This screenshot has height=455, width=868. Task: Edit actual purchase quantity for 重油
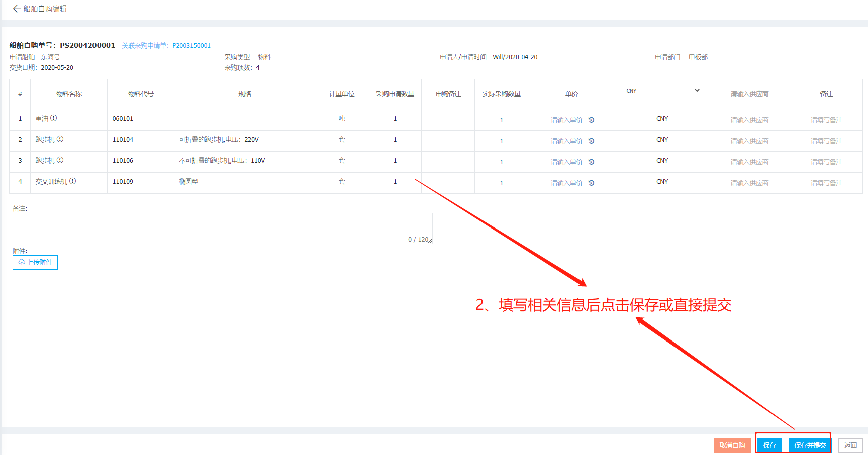[502, 120]
